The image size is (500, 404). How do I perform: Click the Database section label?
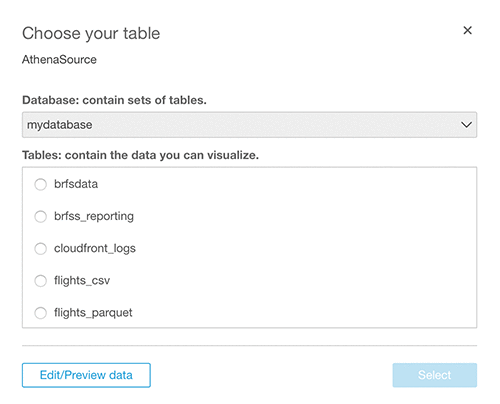pos(114,100)
